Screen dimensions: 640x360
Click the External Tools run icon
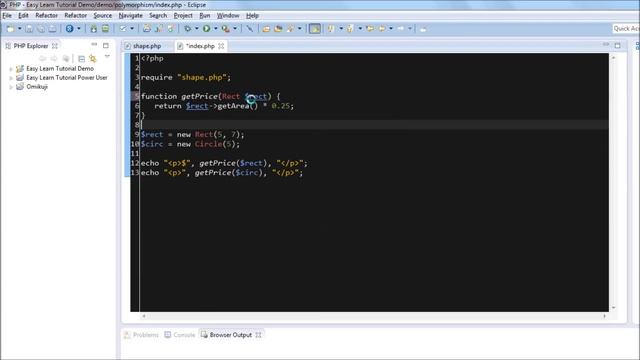tap(225, 29)
